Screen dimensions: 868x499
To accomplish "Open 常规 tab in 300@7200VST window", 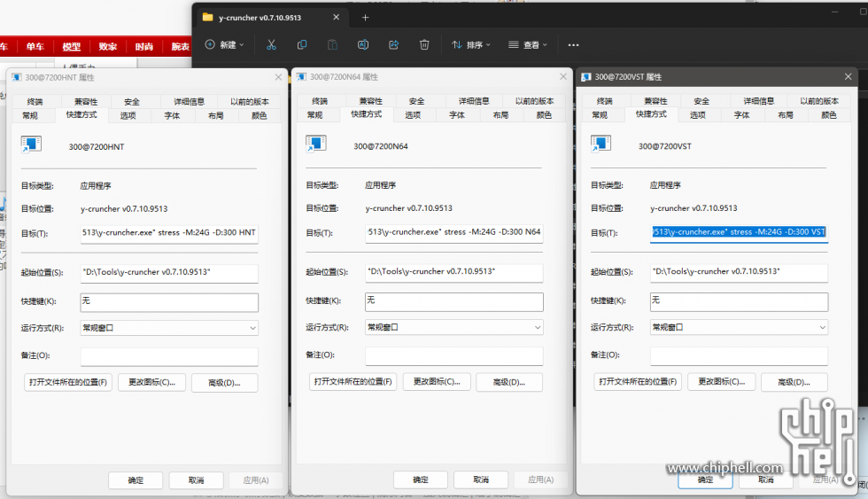I will (x=601, y=114).
